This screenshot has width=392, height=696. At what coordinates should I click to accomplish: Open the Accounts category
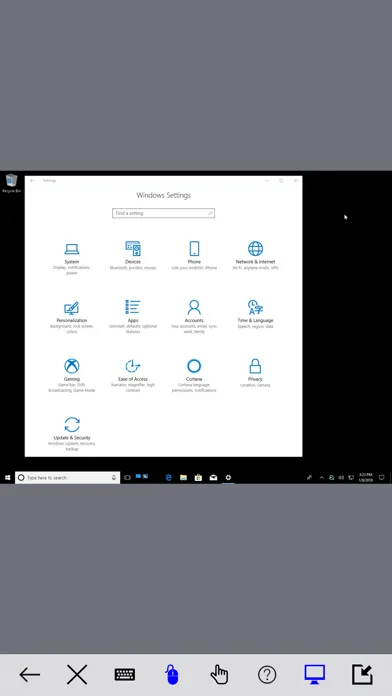click(x=194, y=317)
